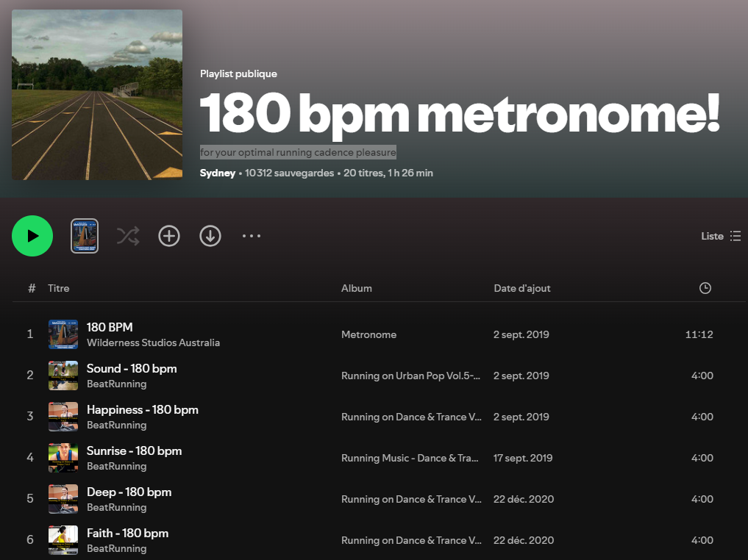Click the 180 BPM track cover art
The height and width of the screenshot is (560, 748).
click(63, 334)
